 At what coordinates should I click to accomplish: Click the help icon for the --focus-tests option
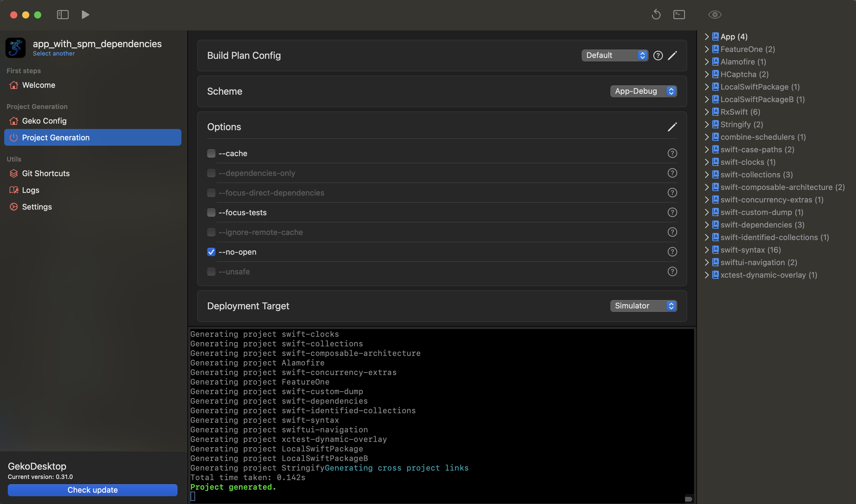[672, 213]
